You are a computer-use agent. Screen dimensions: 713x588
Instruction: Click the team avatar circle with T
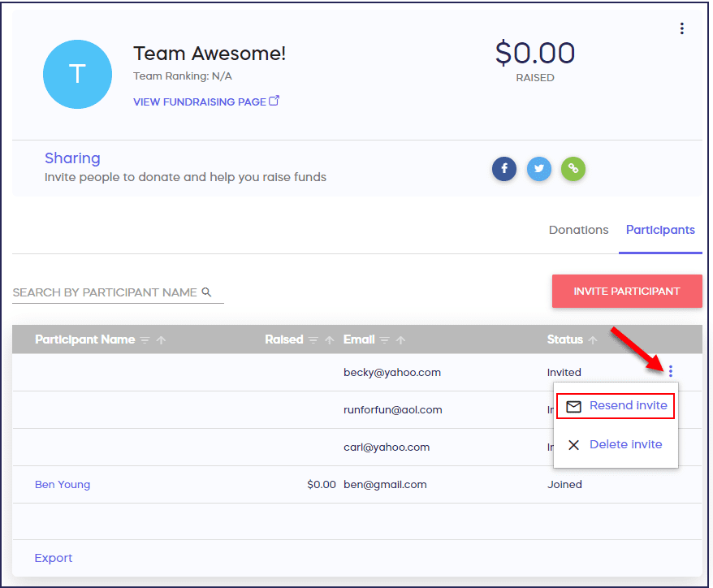[77, 75]
